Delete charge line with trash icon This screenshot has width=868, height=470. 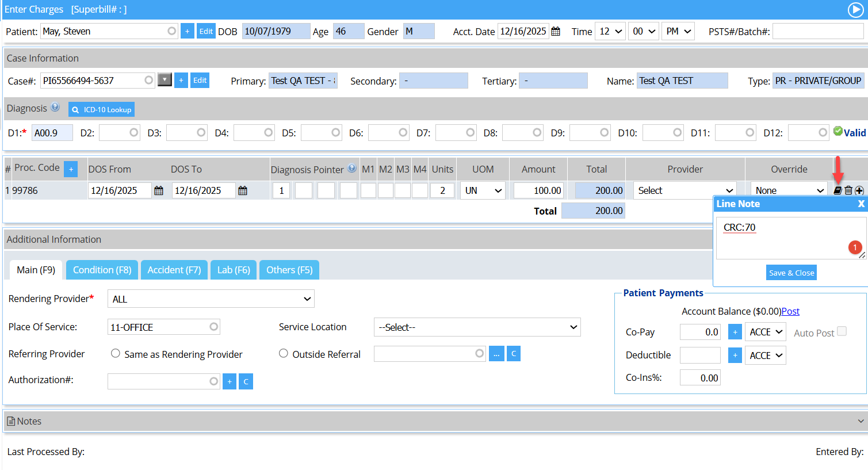click(848, 190)
